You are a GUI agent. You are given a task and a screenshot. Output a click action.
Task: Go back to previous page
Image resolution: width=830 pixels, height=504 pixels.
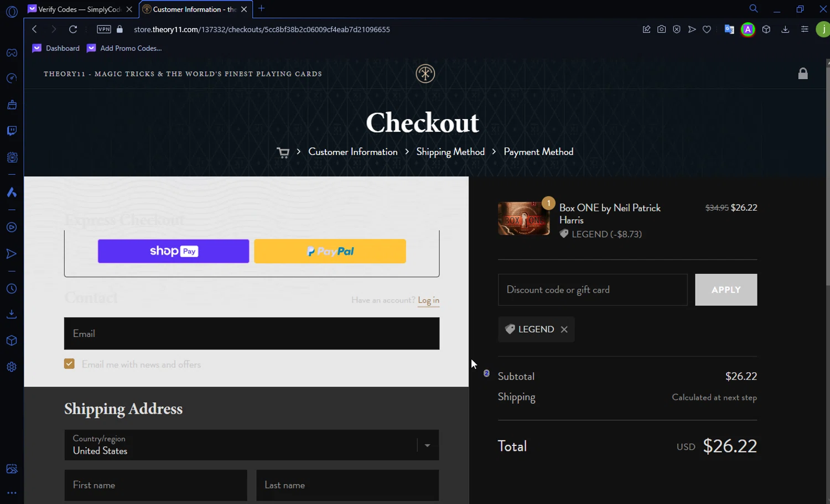click(x=34, y=29)
